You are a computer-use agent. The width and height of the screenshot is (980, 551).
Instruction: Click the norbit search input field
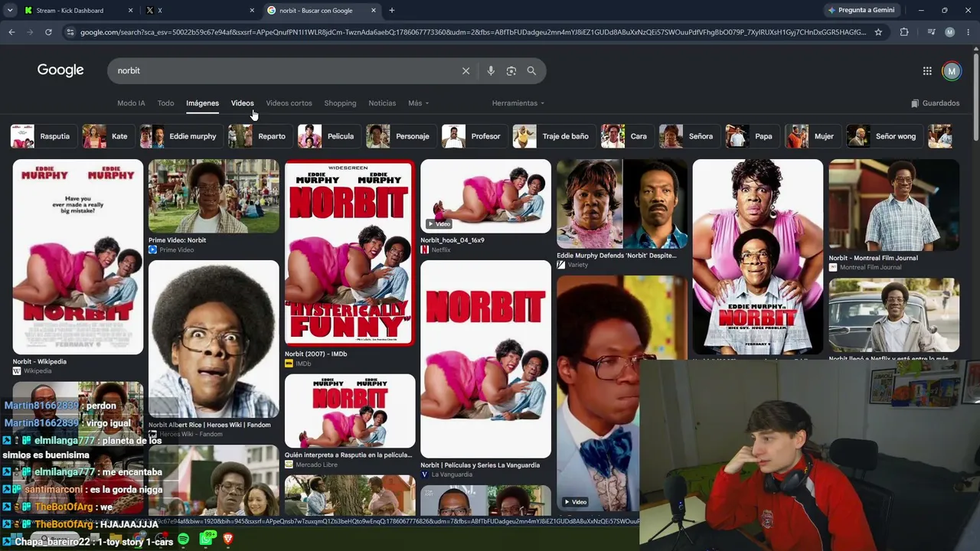point(283,70)
